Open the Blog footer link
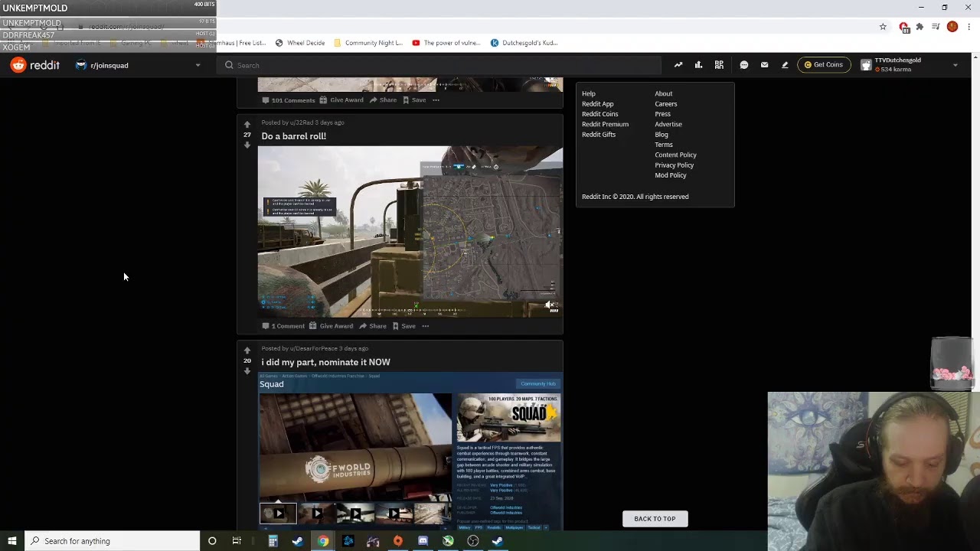Image resolution: width=980 pixels, height=551 pixels. point(661,135)
